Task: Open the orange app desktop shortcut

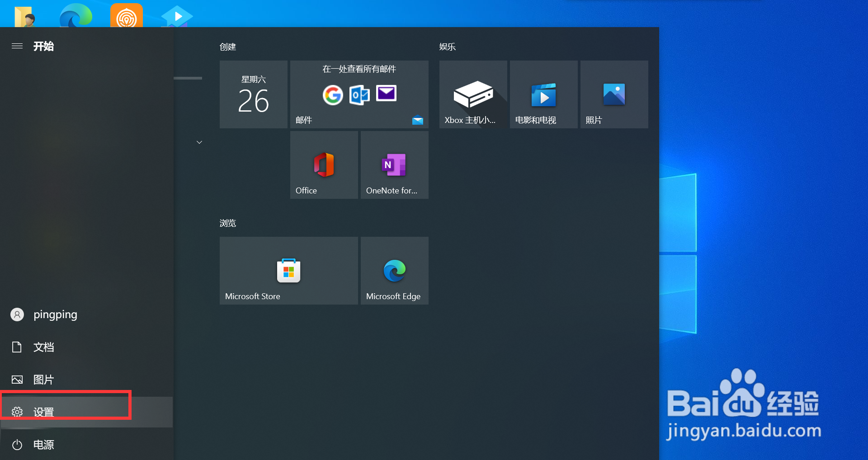Action: [x=127, y=15]
